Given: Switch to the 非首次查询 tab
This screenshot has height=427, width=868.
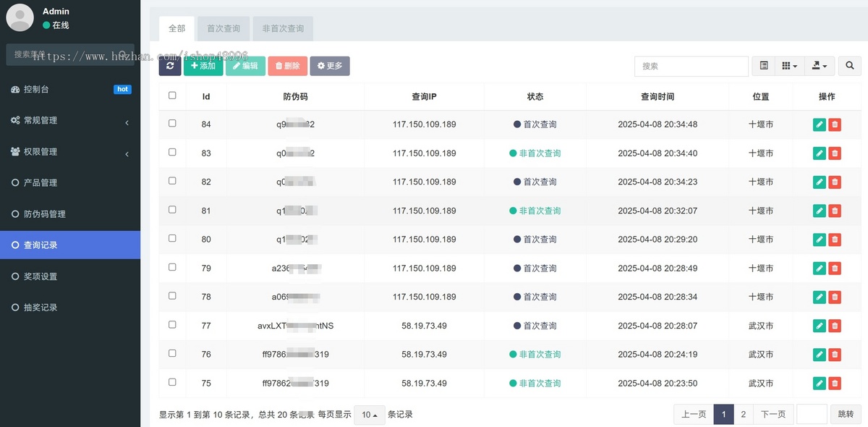Looking at the screenshot, I should click(x=283, y=29).
